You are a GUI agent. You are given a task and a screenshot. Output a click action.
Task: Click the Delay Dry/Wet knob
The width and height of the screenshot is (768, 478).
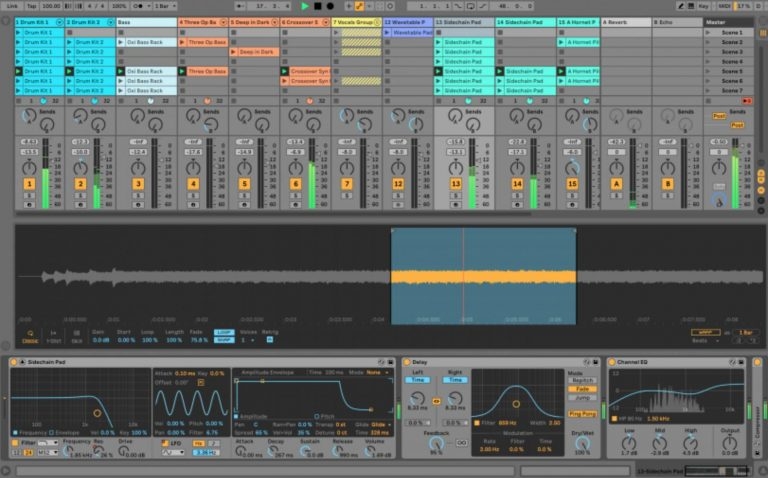click(x=581, y=443)
